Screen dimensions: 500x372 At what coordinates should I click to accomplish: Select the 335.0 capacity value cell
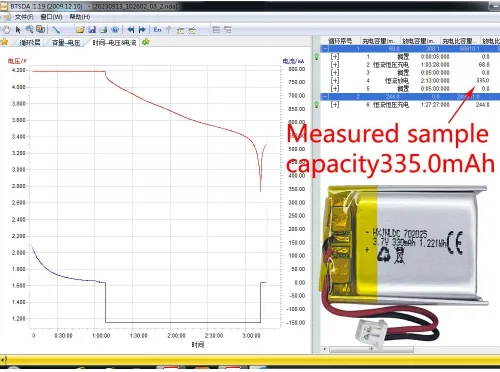[483, 81]
